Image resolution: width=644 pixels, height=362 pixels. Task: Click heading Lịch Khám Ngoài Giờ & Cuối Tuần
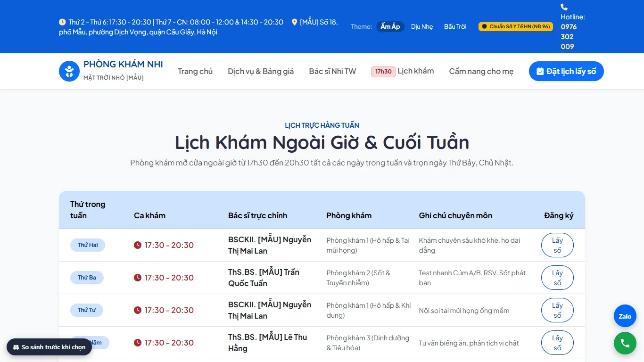coord(322,142)
